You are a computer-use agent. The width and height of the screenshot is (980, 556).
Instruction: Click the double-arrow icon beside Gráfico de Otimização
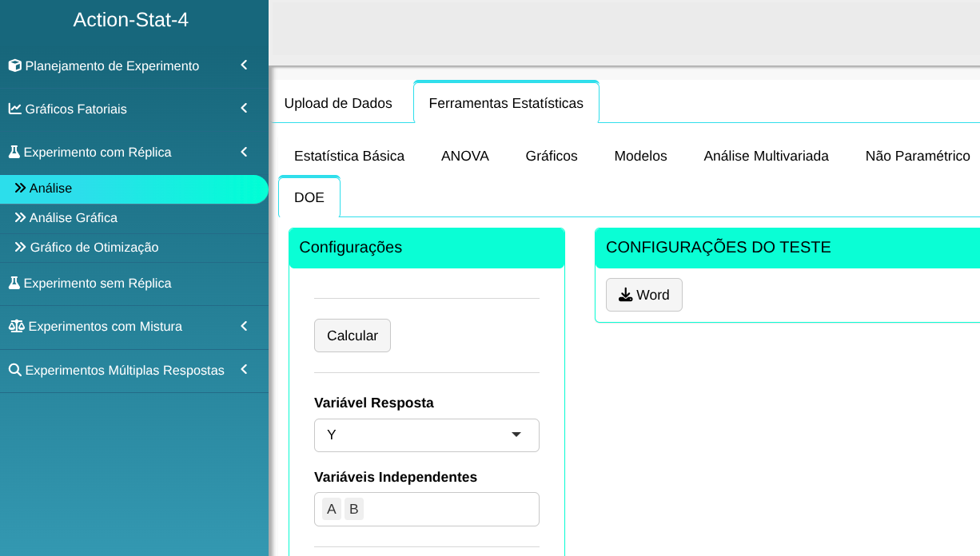pos(21,247)
